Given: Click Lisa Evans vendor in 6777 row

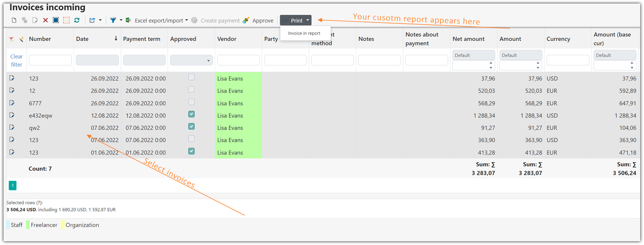Looking at the screenshot, I should tap(230, 103).
